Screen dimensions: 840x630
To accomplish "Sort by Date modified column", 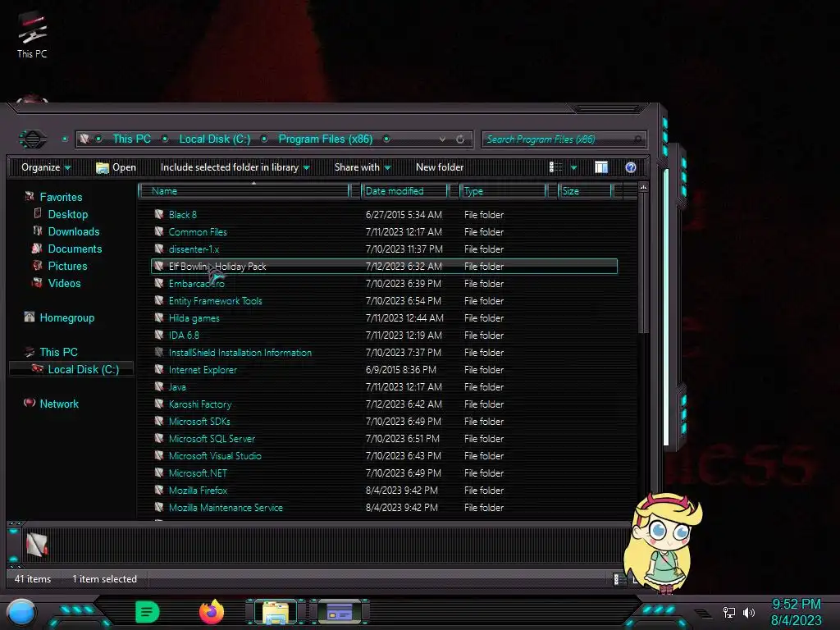I will click(x=404, y=191).
